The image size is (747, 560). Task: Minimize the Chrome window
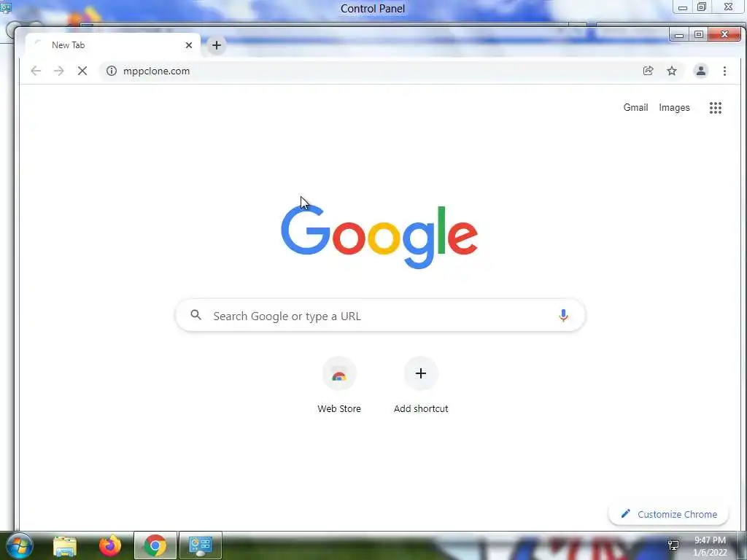(x=679, y=35)
